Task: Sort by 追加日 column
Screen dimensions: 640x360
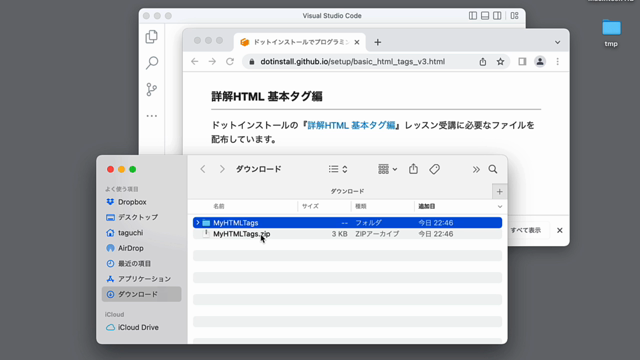Action: pyautogui.click(x=427, y=206)
